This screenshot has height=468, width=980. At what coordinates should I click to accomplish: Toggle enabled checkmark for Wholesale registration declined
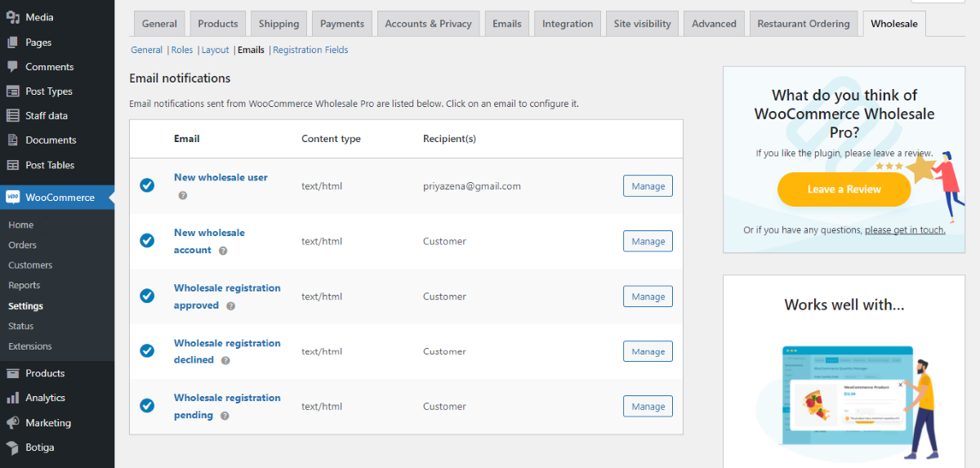point(147,350)
